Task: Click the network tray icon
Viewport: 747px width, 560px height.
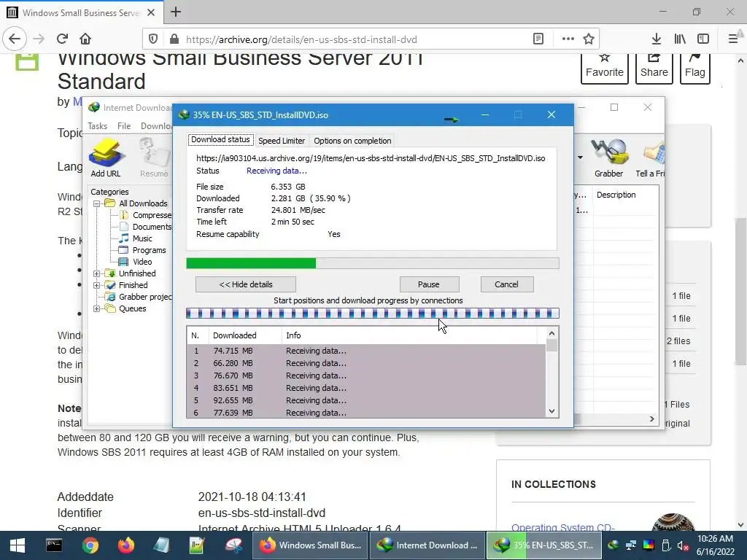Action: [631, 545]
